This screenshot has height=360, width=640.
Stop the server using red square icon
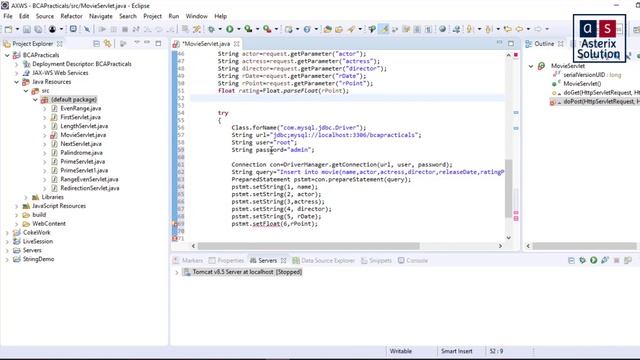pos(617,260)
